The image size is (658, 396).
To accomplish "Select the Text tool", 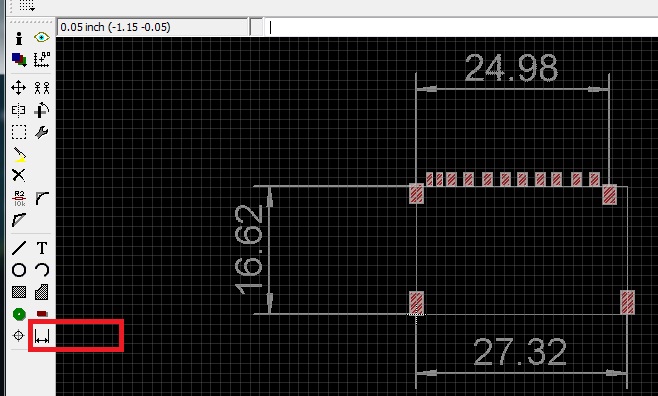I will (42, 248).
